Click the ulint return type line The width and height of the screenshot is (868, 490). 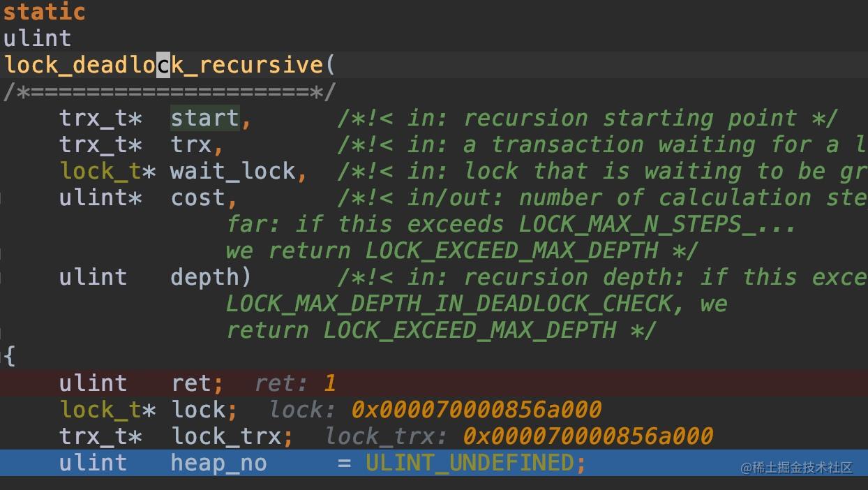[x=38, y=38]
